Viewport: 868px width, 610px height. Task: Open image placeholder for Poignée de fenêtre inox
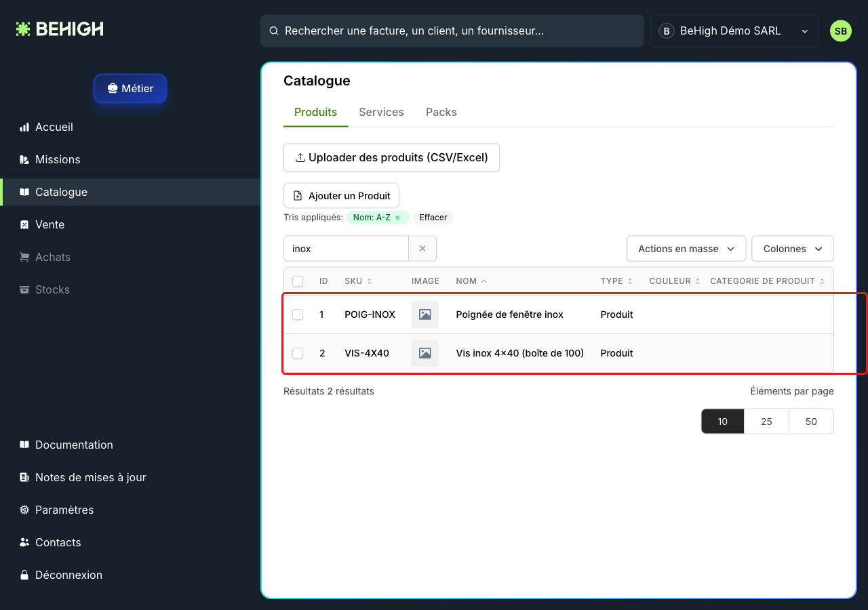[x=425, y=314]
